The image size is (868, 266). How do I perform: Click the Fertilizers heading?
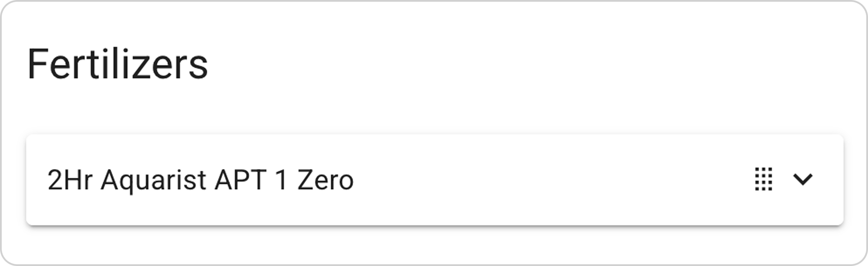point(118,65)
